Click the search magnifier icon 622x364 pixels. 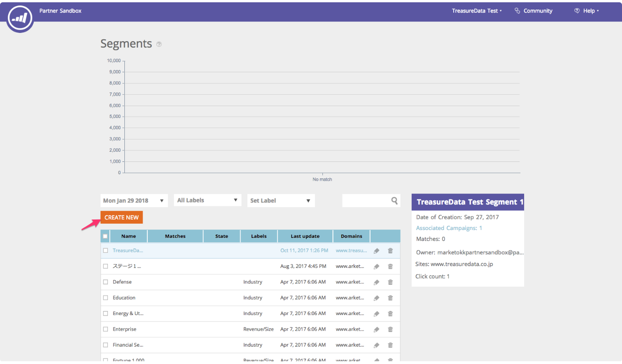[394, 200]
